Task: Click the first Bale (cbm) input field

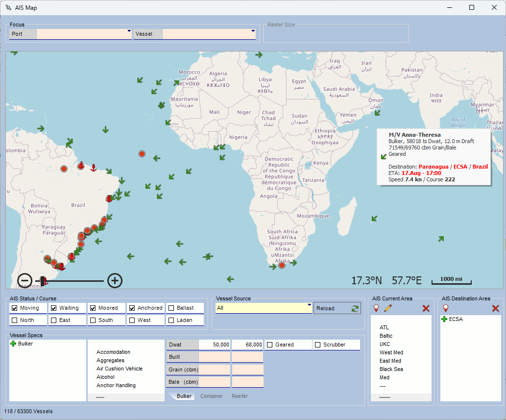Action: [215, 382]
